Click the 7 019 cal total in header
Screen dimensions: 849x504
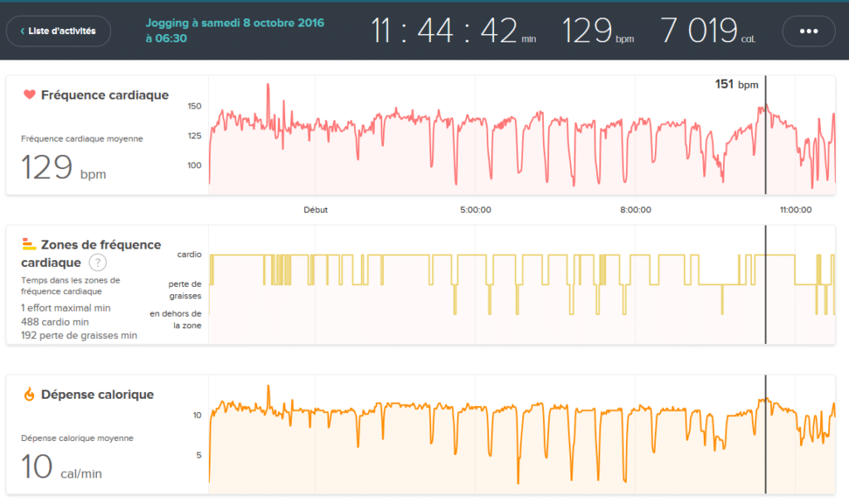[707, 31]
